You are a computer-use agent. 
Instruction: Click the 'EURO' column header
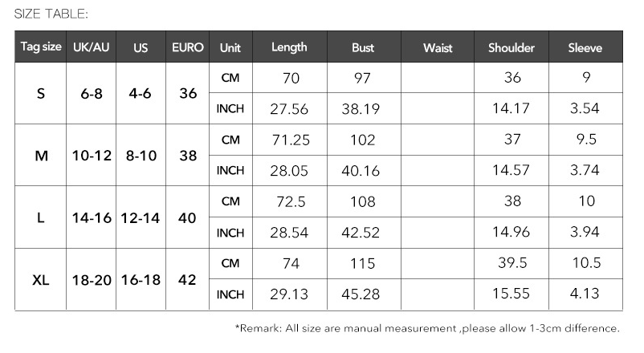point(188,47)
